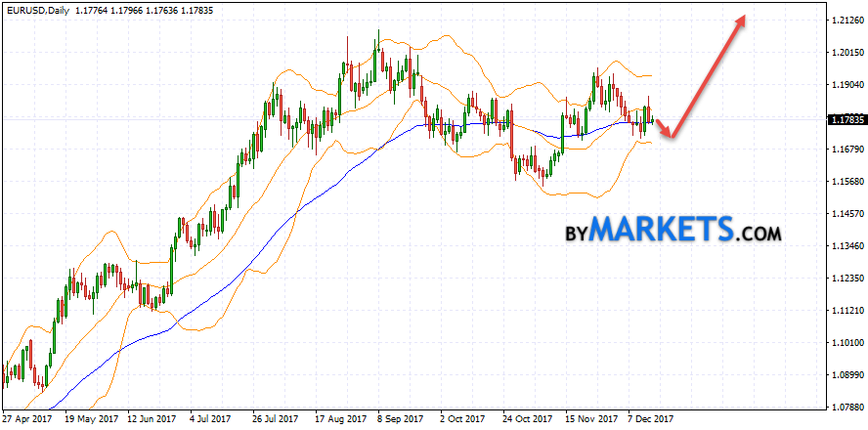Select the 19 May 2017 date label
The image size is (868, 430).
pyautogui.click(x=89, y=417)
